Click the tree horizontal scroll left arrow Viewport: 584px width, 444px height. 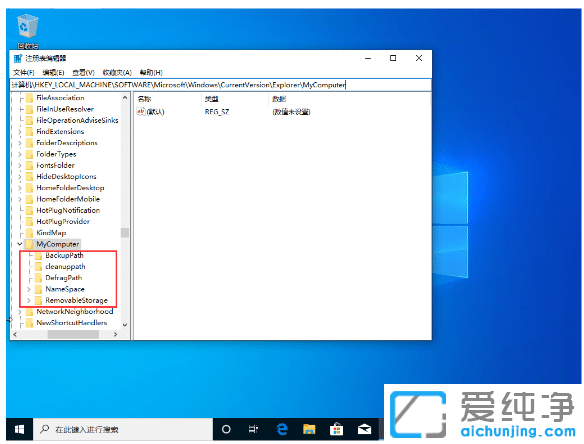click(15, 334)
